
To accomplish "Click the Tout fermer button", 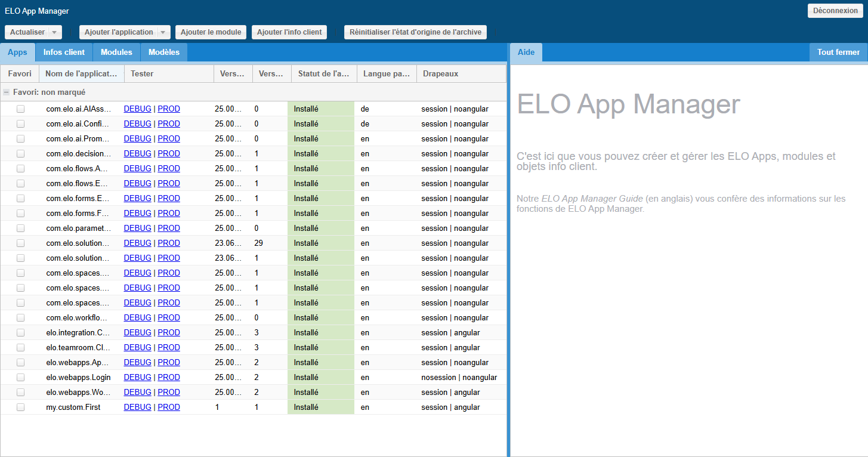I will point(838,53).
